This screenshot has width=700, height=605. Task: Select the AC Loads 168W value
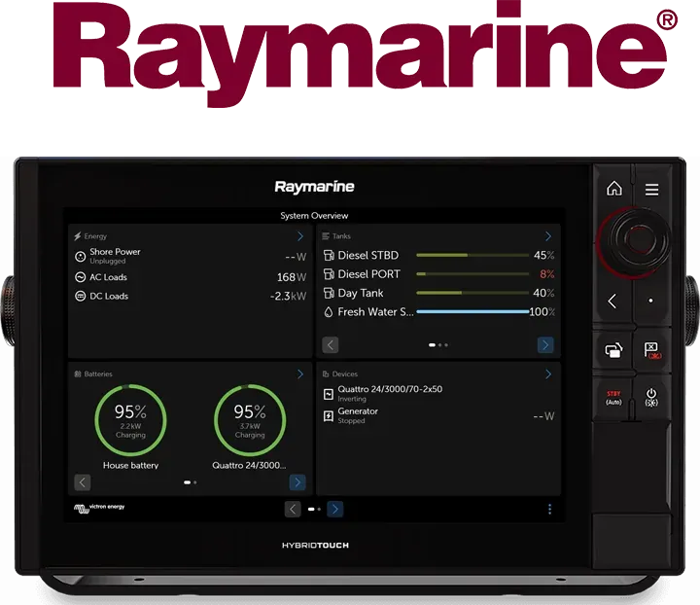[292, 277]
